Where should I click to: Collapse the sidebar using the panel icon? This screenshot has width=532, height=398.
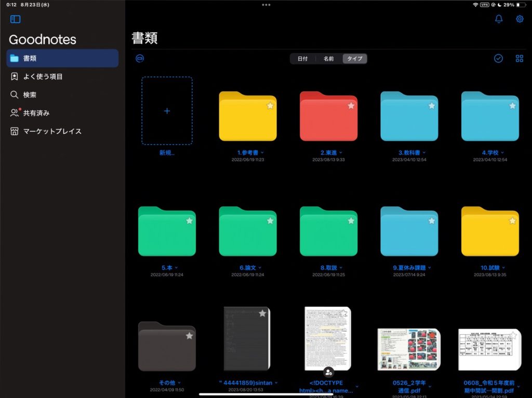pyautogui.click(x=16, y=19)
